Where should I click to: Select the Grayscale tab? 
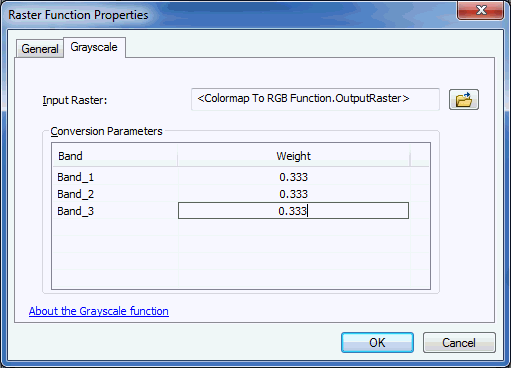[x=94, y=47]
